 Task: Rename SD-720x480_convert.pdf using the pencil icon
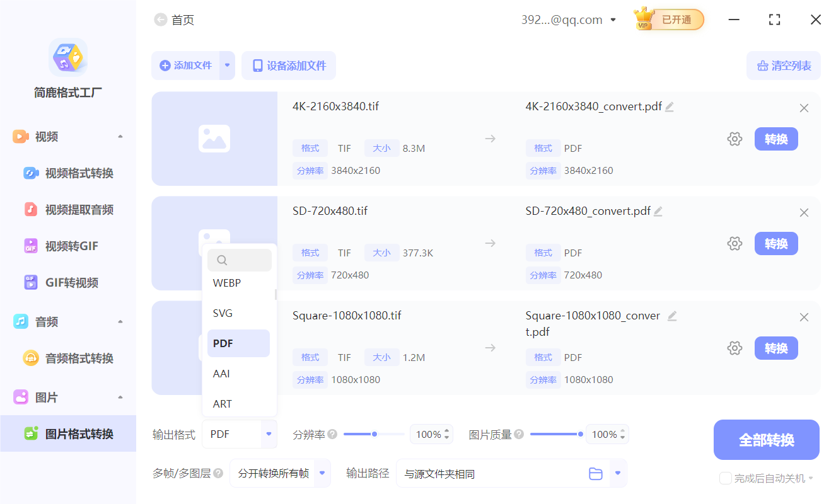pyautogui.click(x=658, y=211)
